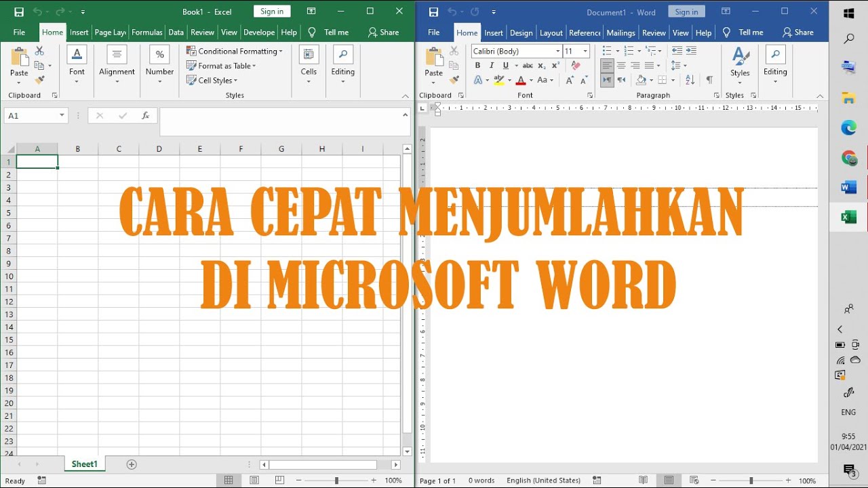Click Save icon in Excel title bar
This screenshot has width=868, height=488.
click(19, 12)
